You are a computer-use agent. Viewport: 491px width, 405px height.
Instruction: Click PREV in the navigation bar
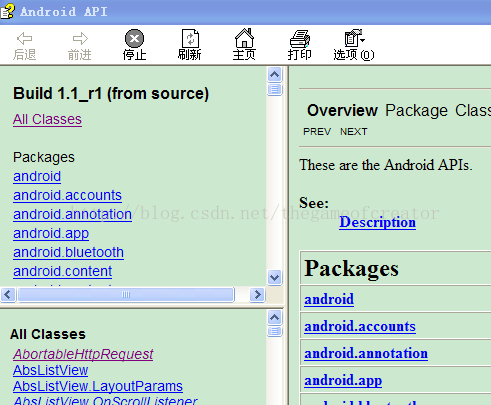click(x=317, y=132)
